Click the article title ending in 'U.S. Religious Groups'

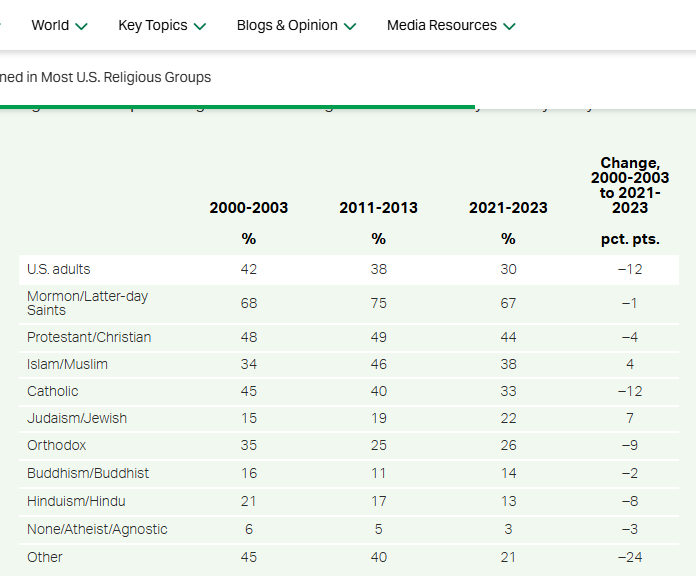click(105, 77)
